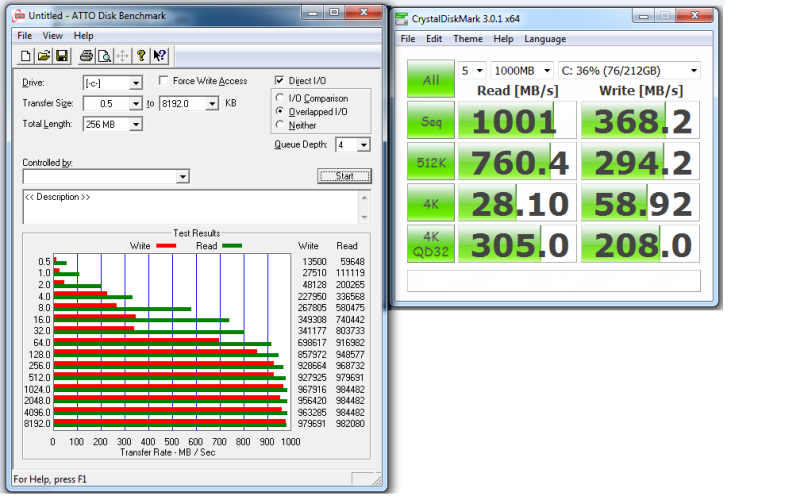Screen dimensions: 800x500
Task: Open ATTO View menu
Action: (53, 36)
